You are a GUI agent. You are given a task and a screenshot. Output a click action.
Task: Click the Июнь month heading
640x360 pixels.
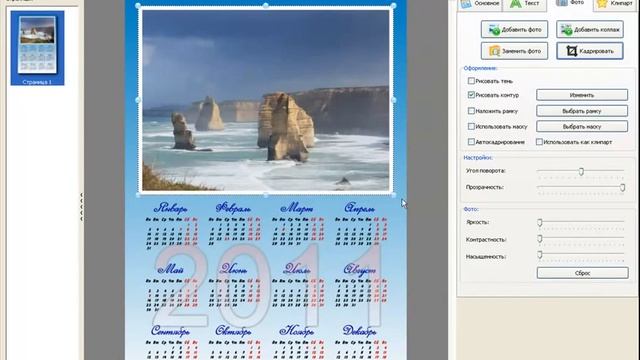[233, 269]
